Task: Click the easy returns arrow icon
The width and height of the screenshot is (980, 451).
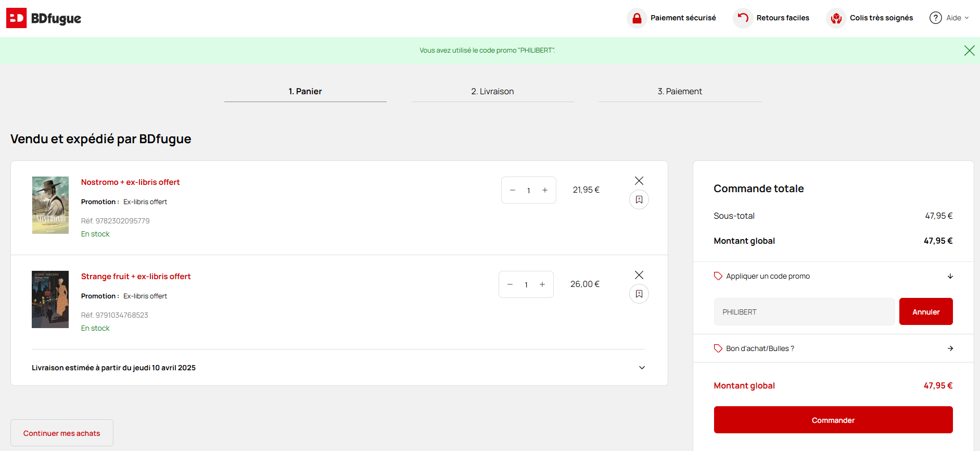Action: (x=743, y=18)
